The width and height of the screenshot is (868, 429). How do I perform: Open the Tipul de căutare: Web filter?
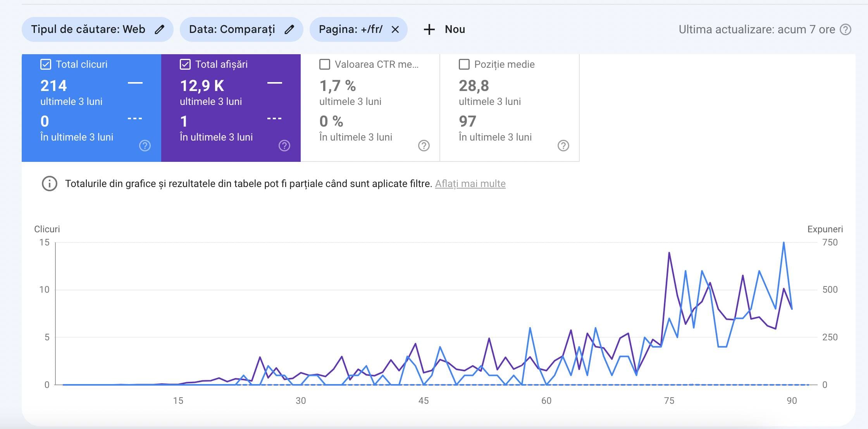point(88,29)
